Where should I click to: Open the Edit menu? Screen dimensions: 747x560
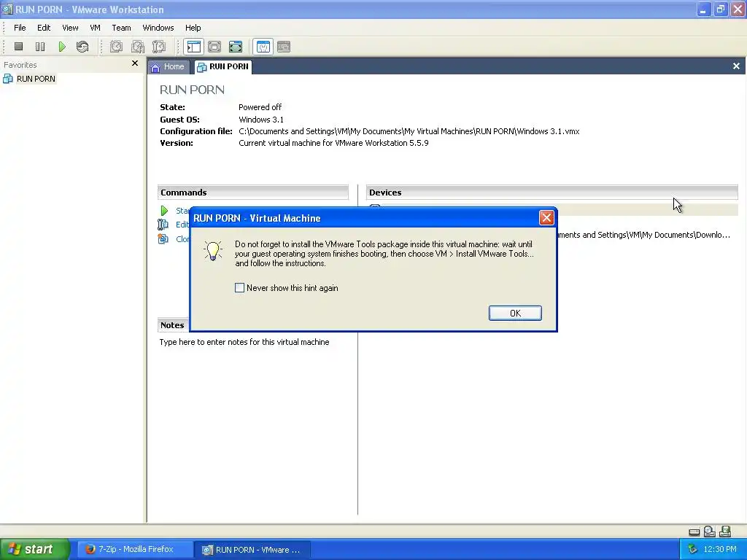[44, 28]
